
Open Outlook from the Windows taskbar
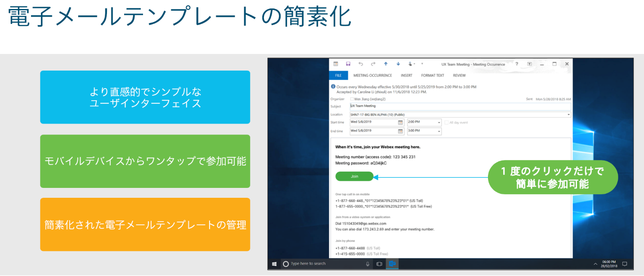point(392,264)
